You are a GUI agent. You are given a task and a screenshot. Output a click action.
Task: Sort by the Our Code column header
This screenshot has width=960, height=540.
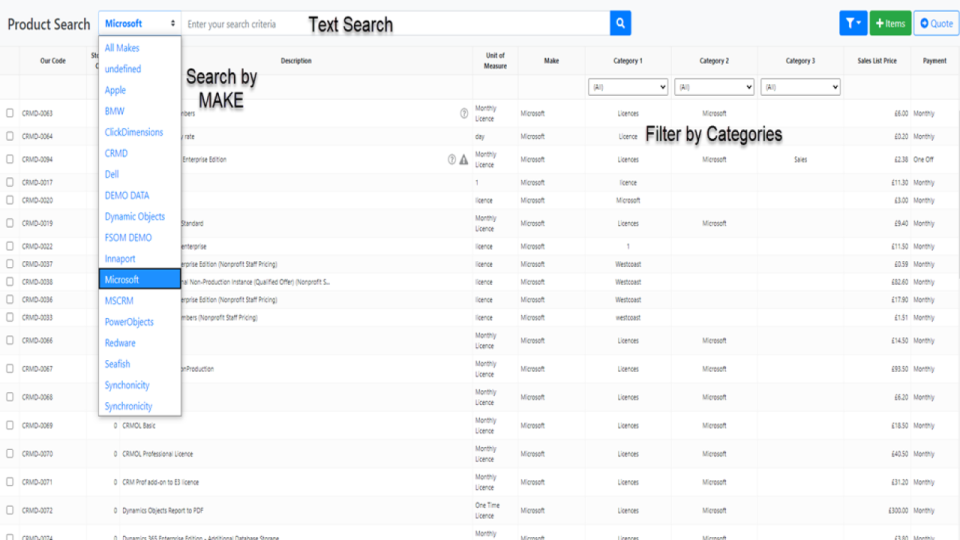point(53,61)
